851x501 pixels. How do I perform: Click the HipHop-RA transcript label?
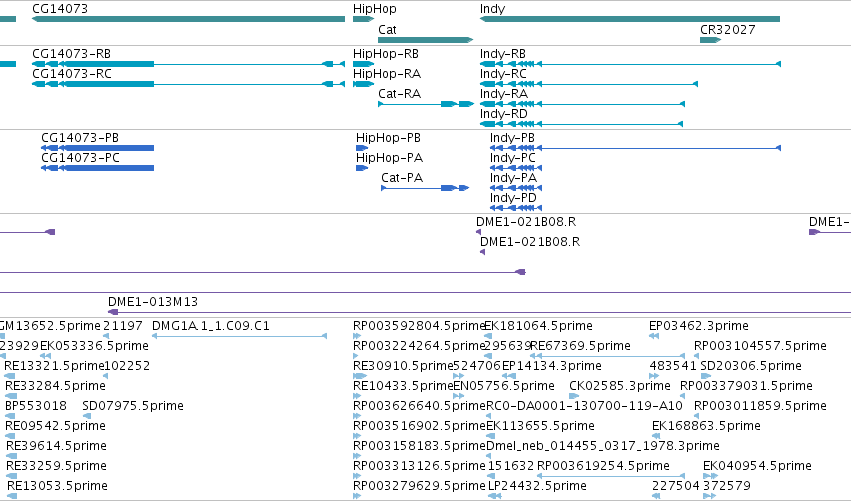point(387,74)
